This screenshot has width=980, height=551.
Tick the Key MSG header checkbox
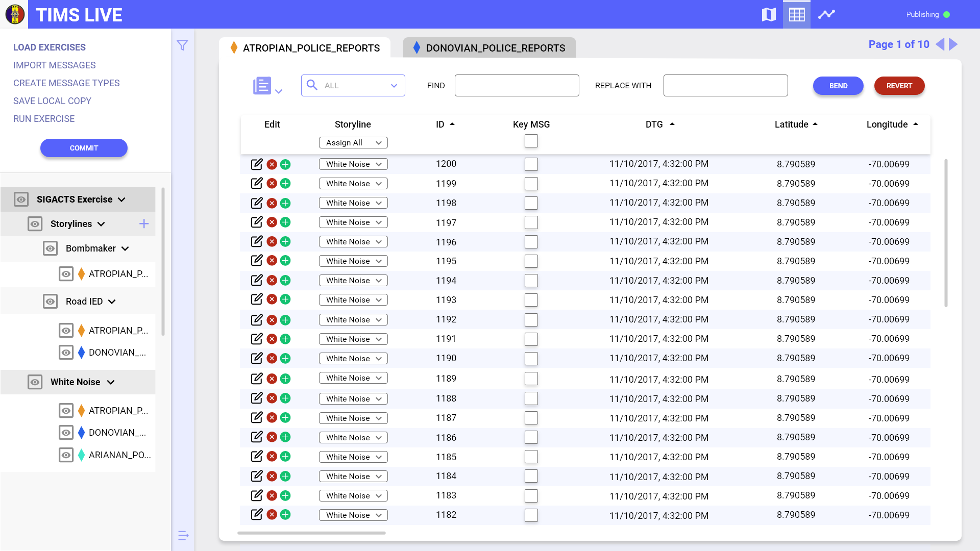531,141
